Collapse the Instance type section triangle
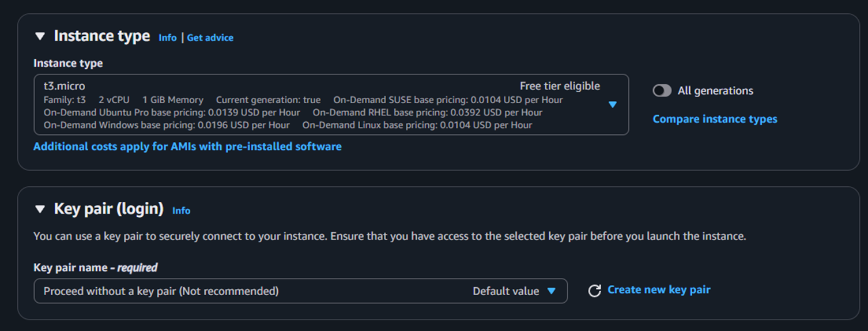 [x=40, y=36]
